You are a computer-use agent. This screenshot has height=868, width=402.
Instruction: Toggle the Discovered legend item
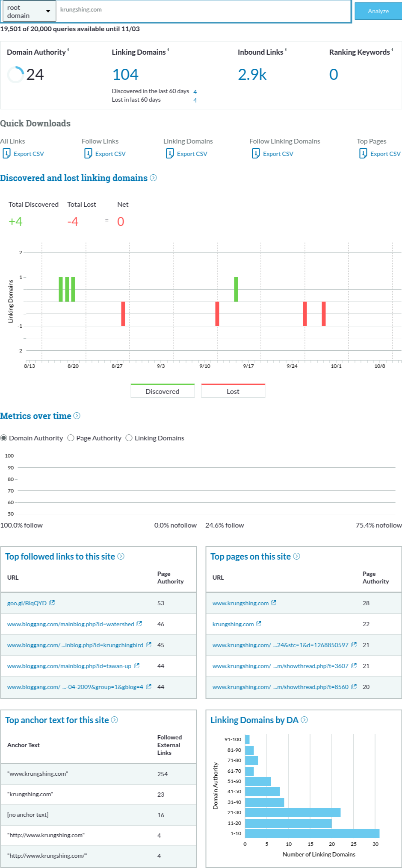pos(163,391)
